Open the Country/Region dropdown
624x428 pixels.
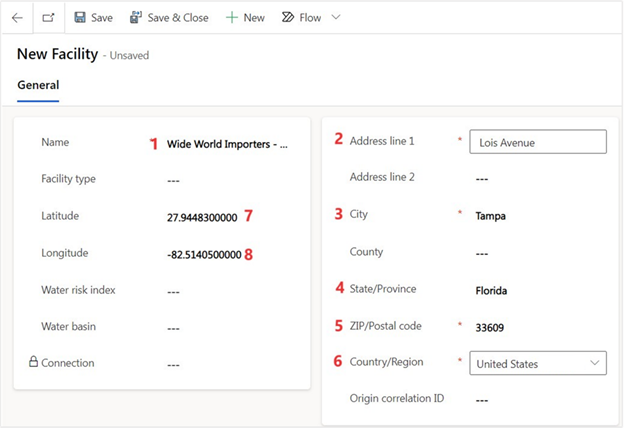point(538,363)
